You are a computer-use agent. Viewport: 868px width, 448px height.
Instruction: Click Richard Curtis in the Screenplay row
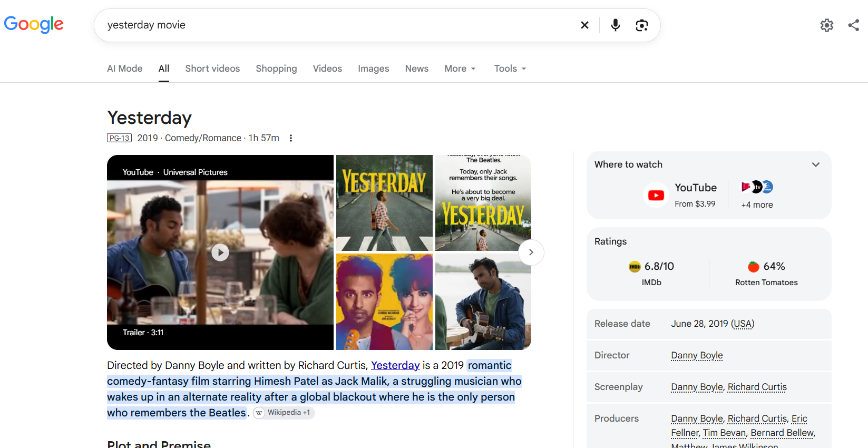tap(757, 387)
